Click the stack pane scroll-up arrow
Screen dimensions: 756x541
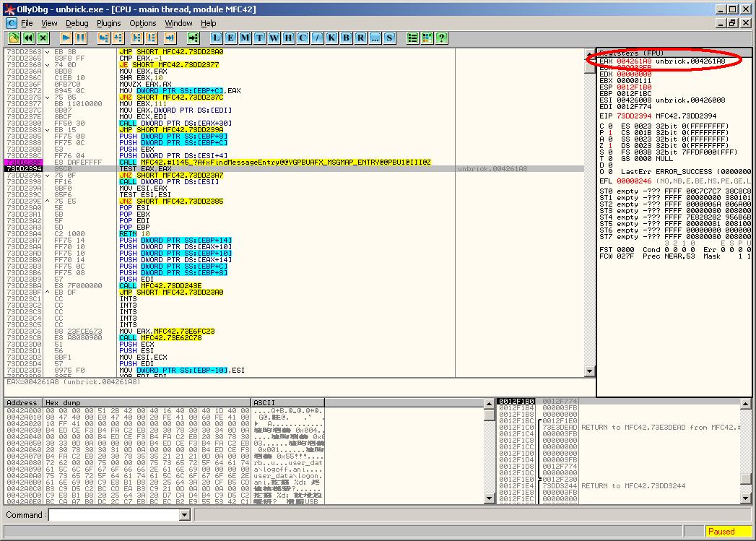coord(745,404)
